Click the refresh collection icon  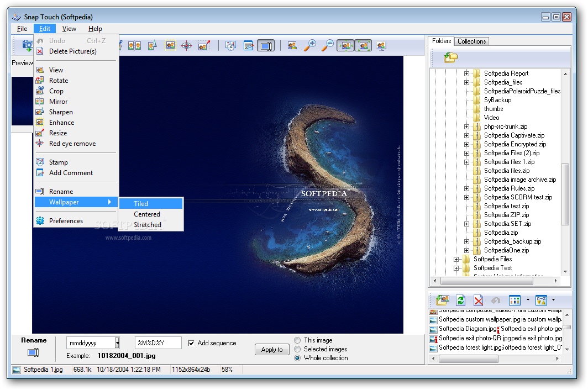pos(460,301)
